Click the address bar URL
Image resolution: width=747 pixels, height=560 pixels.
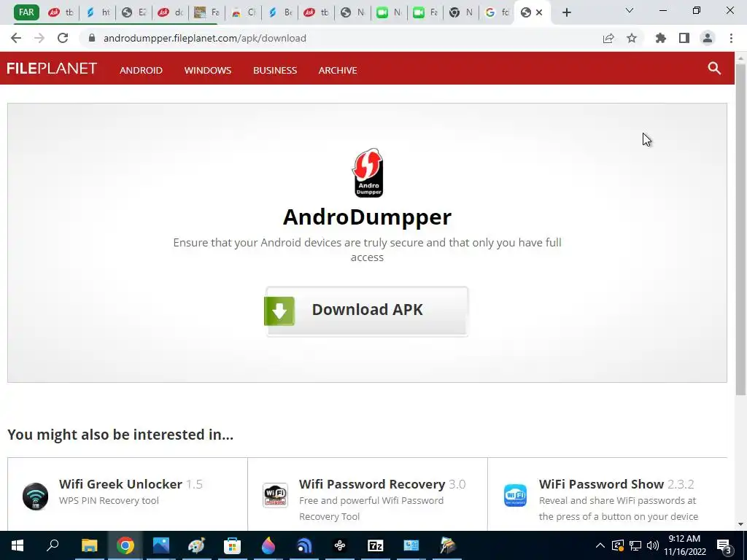coord(205,38)
